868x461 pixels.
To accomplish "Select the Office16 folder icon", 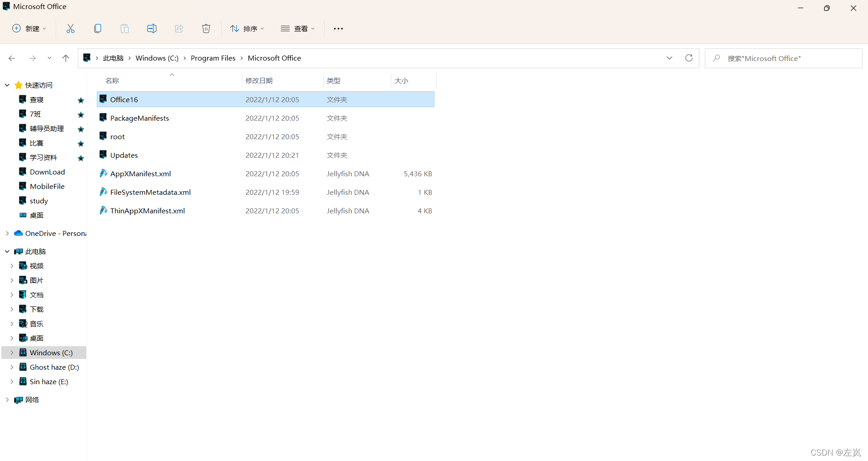I will (103, 99).
